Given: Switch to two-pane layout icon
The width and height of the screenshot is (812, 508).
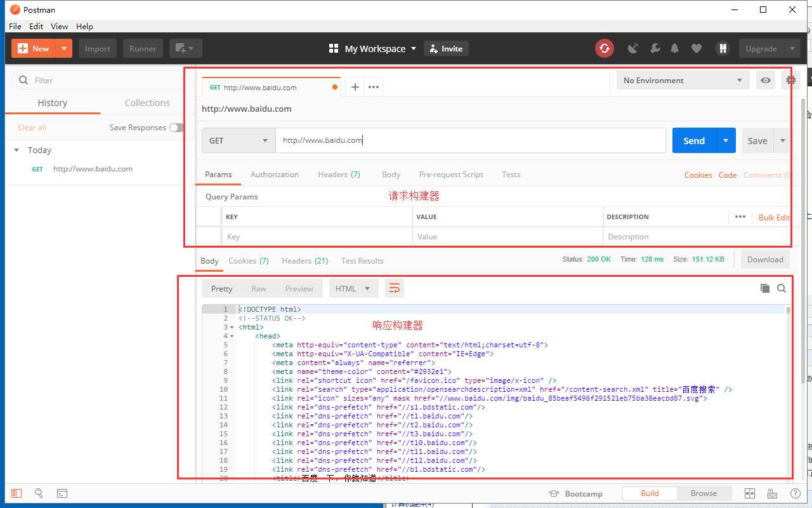Looking at the screenshot, I should coord(749,493).
